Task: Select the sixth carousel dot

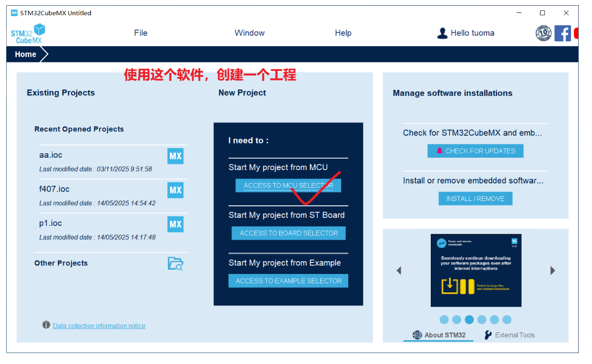Action: click(507, 320)
